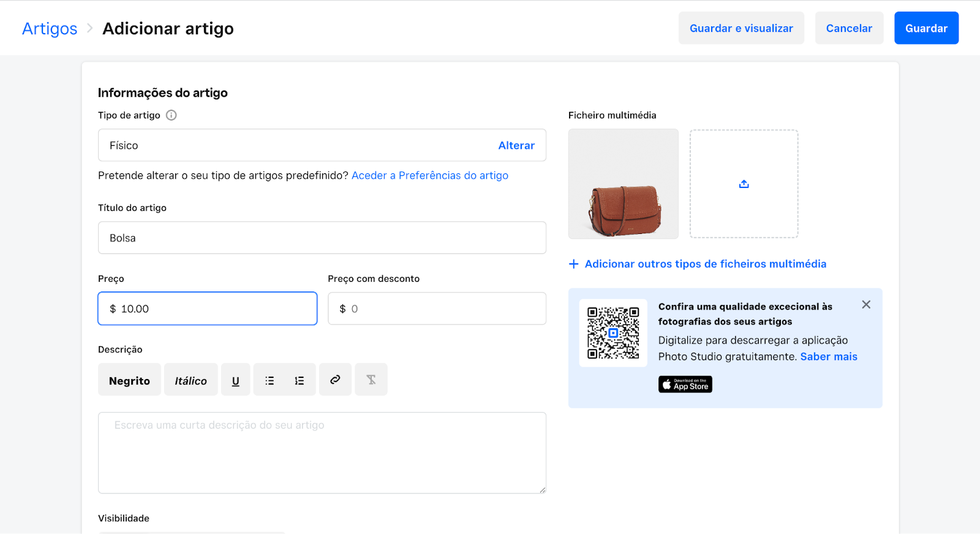Click the App Store download badge
The image size is (980, 534).
[685, 384]
